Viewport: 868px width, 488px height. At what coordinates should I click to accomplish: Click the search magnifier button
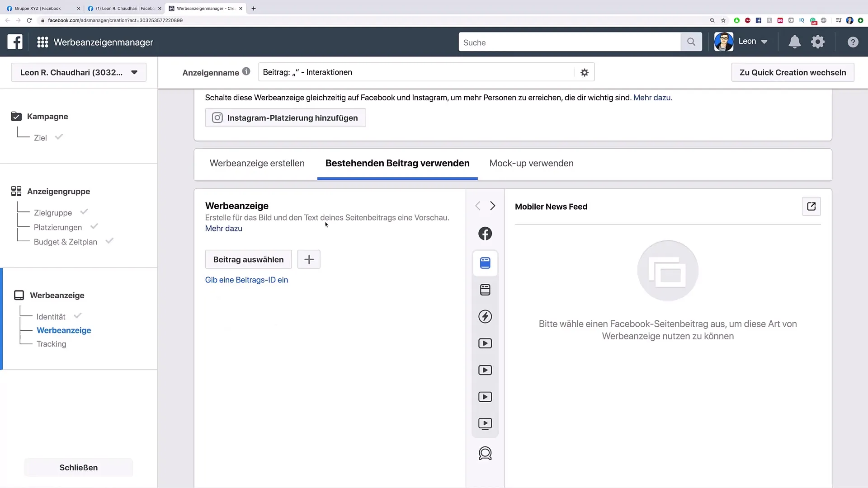point(691,42)
